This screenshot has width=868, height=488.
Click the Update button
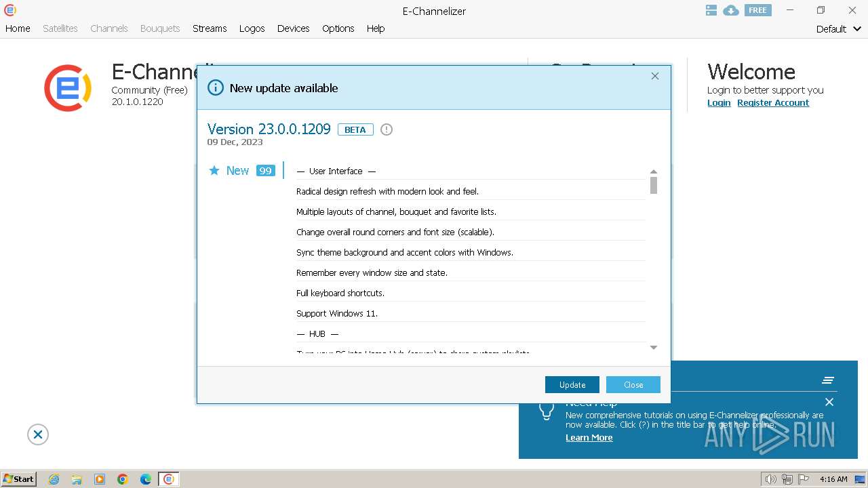[x=572, y=384]
